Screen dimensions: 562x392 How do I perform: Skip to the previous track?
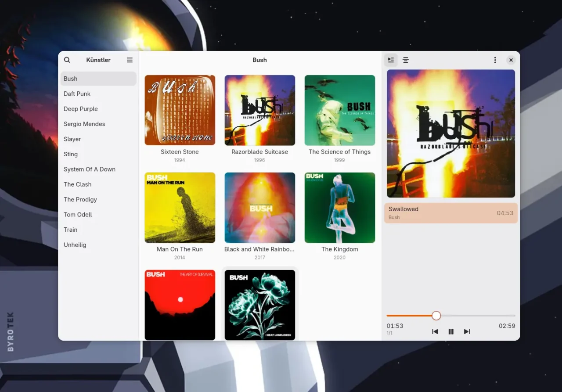click(435, 331)
